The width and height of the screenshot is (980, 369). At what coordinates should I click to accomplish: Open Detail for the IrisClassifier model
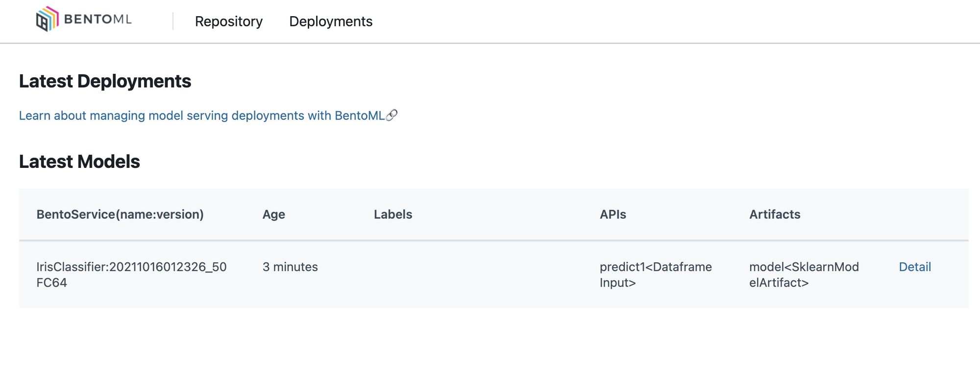coord(914,267)
